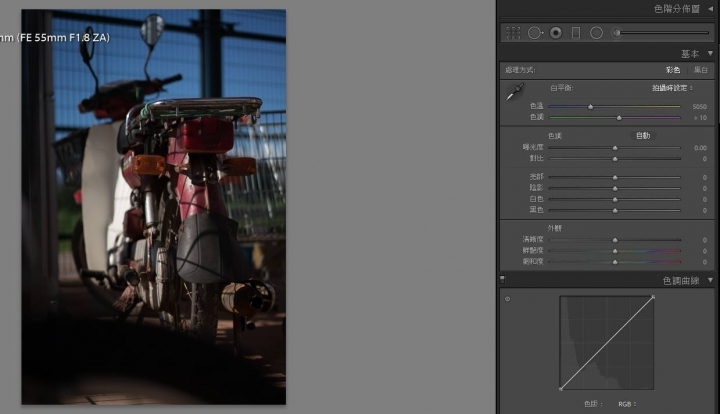Select the Graduated Filter tool

[576, 33]
